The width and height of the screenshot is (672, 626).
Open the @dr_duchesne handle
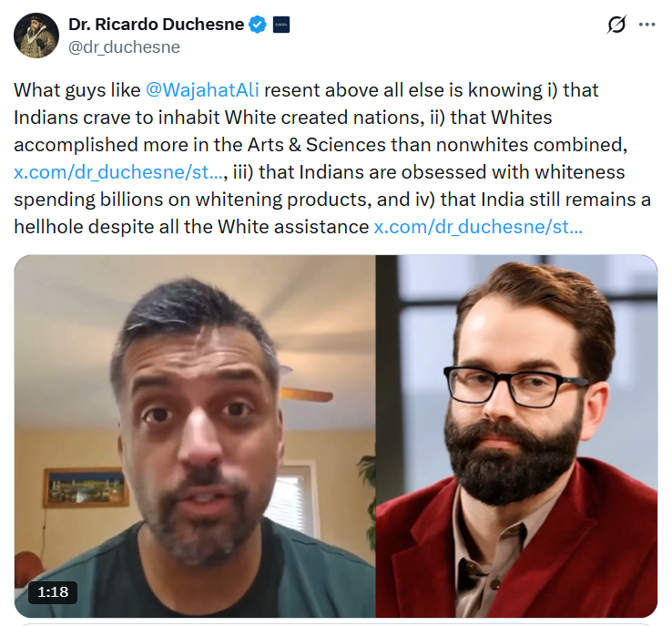click(x=124, y=47)
